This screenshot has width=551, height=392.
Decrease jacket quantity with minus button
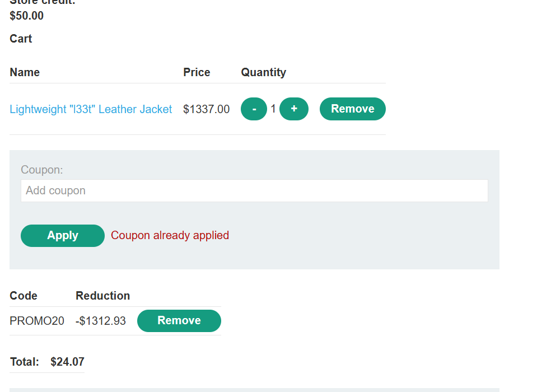coord(254,109)
